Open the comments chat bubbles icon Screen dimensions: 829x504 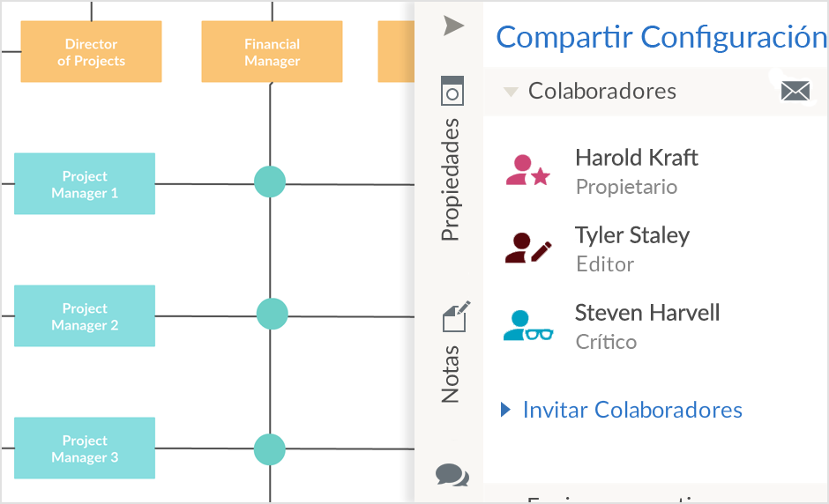point(452,475)
